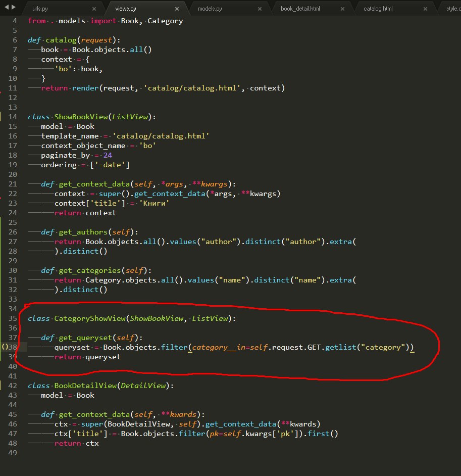This screenshot has height=476, width=461.
Task: Click line number 35 in the gutter
Action: (x=13, y=318)
